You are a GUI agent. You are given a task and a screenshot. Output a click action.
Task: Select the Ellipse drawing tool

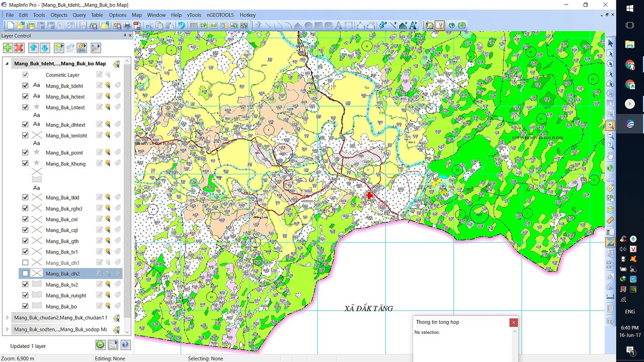308,25
